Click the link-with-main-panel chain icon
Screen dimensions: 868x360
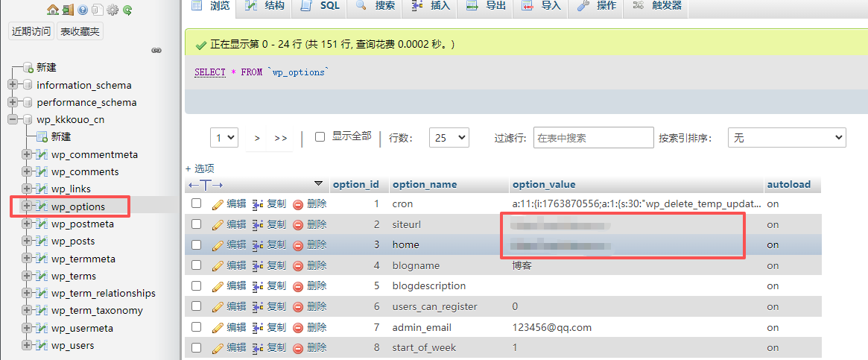pyautogui.click(x=156, y=51)
